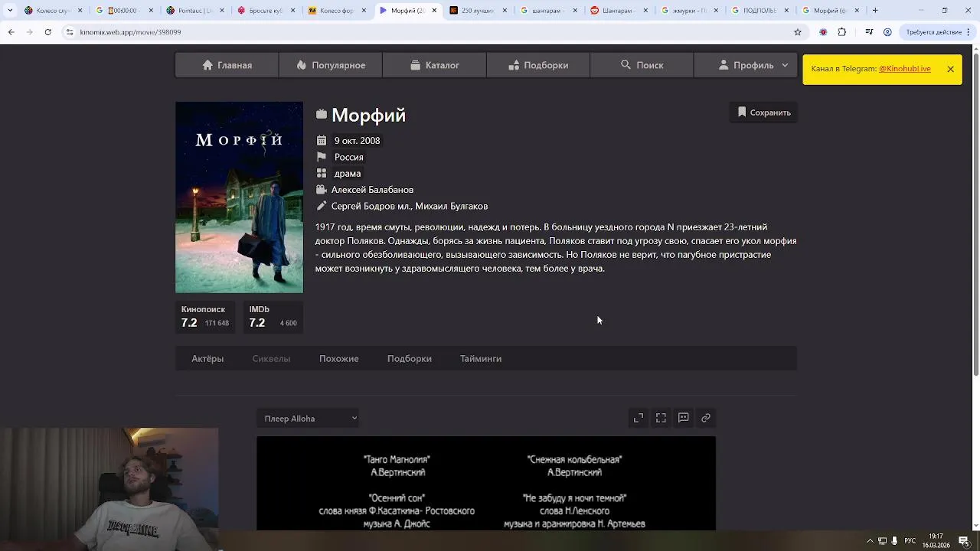
Task: Open the Главная home page
Action: tap(227, 65)
